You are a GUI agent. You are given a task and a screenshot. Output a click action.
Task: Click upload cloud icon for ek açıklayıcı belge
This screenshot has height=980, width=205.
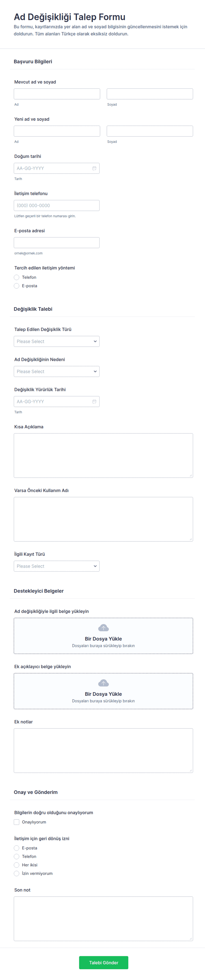click(103, 683)
